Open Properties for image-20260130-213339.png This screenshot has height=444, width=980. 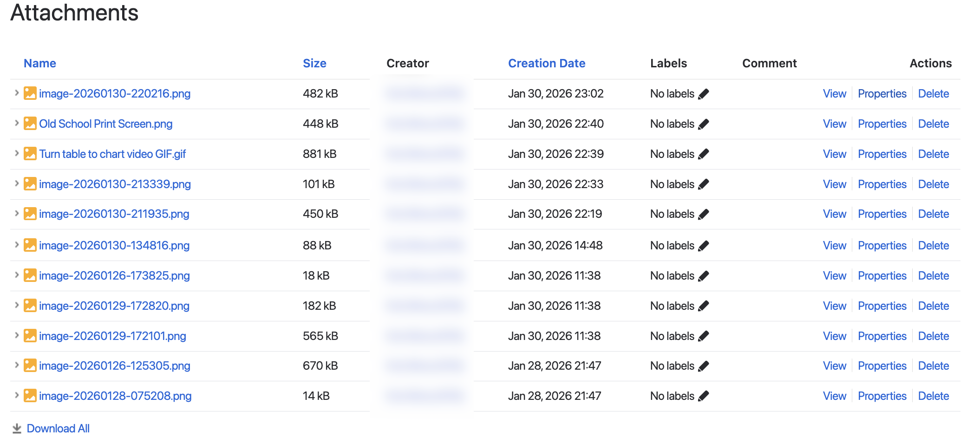point(882,184)
